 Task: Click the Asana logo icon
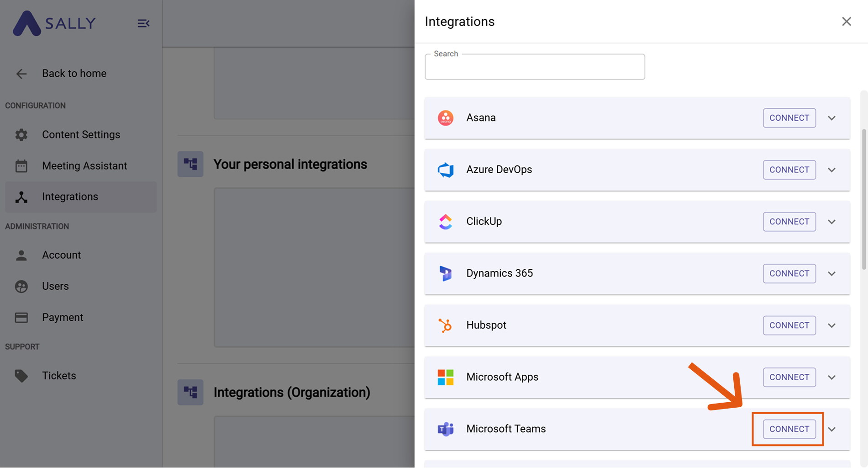tap(446, 118)
